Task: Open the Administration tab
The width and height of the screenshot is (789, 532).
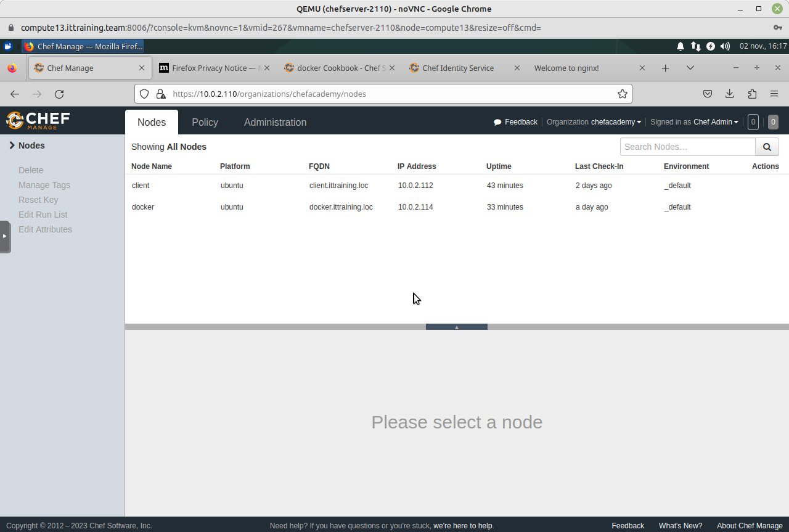Action: (x=275, y=122)
